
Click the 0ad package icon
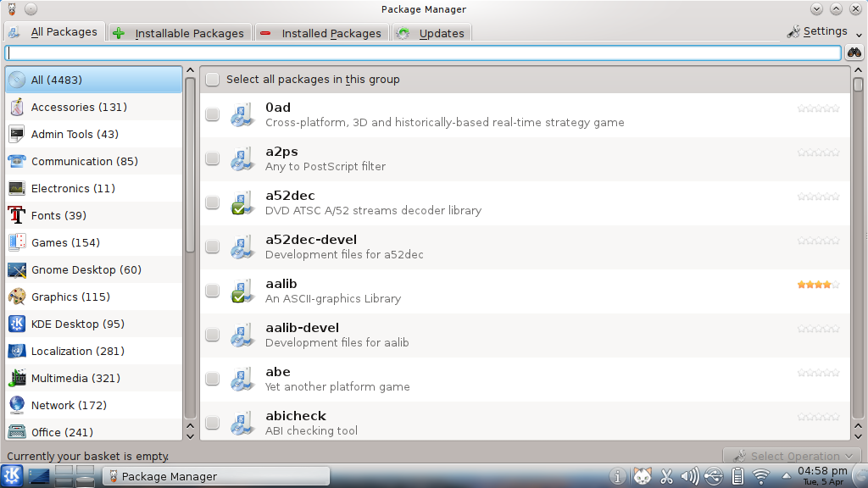242,114
